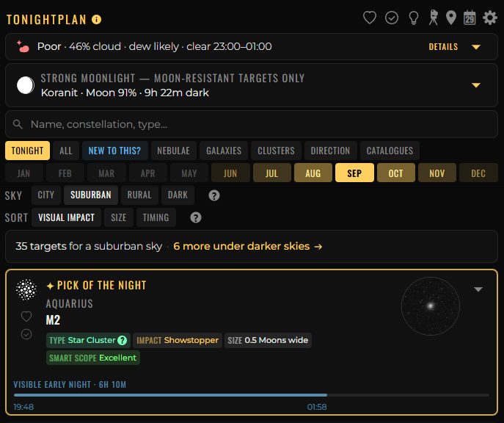Click the Pick of the Night heading
504x423 pixels.
point(96,286)
